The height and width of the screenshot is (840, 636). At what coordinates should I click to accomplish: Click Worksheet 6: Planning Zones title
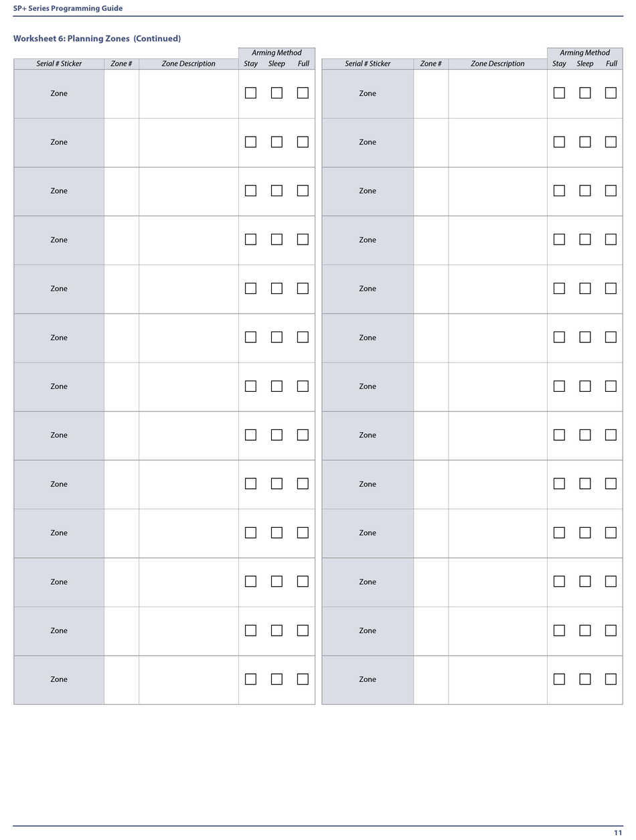[97, 38]
